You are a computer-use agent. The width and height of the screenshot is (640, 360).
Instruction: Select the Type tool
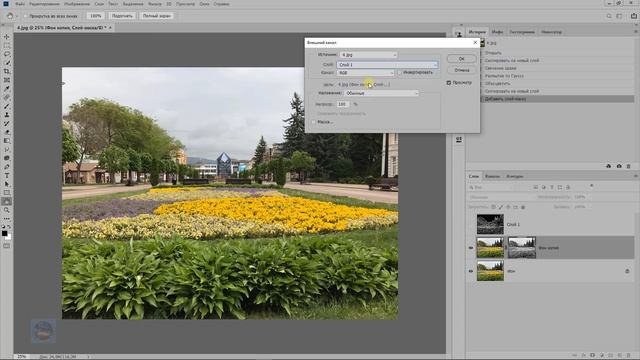7,176
